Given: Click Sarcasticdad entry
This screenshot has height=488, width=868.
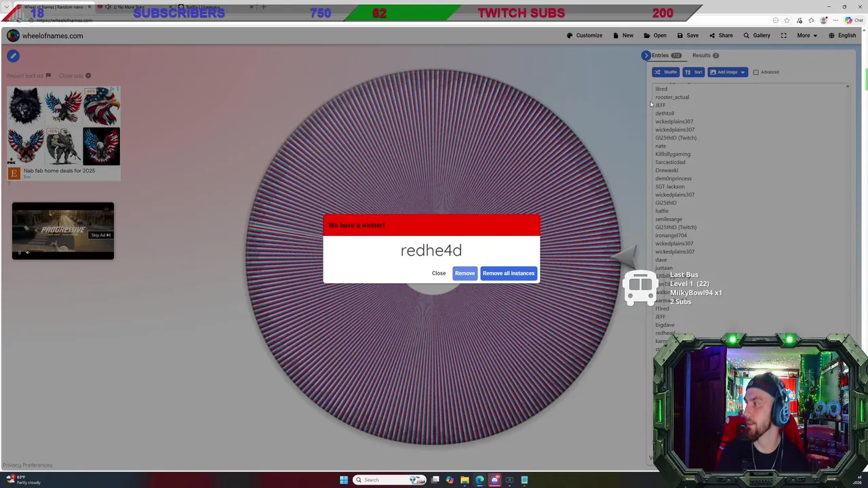Looking at the screenshot, I should click(x=670, y=162).
